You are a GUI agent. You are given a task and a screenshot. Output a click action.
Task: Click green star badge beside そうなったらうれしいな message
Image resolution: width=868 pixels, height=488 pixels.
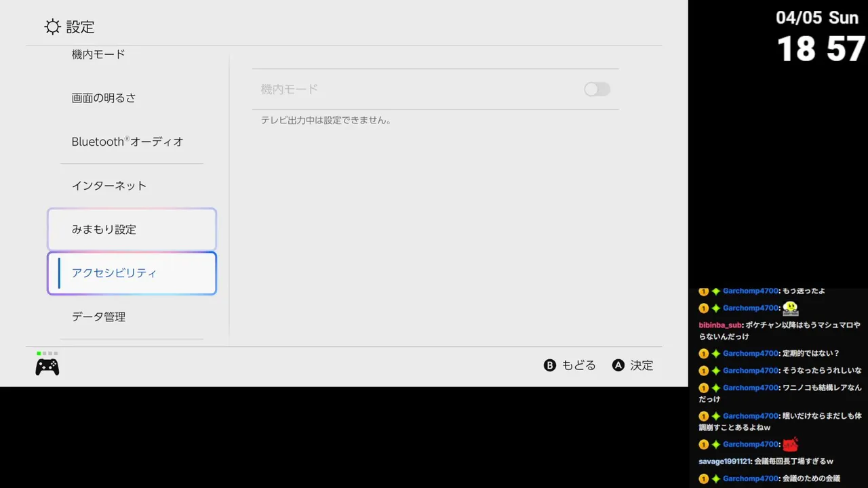[x=715, y=371]
